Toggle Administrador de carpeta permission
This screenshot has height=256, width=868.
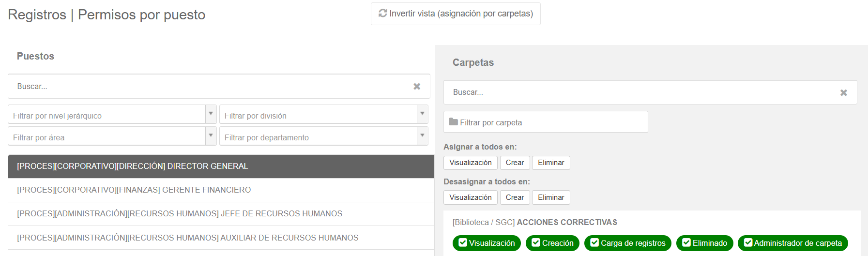(748, 242)
